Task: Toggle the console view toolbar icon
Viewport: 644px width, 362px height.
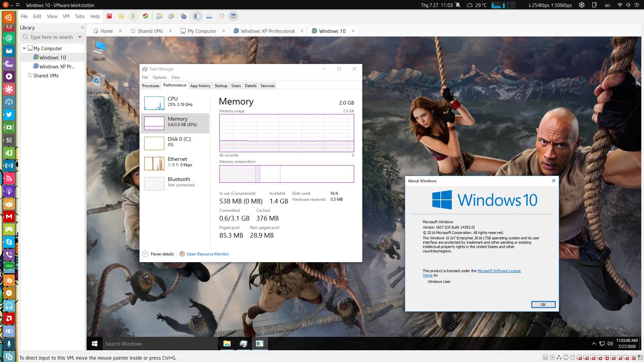Action: 233,16
